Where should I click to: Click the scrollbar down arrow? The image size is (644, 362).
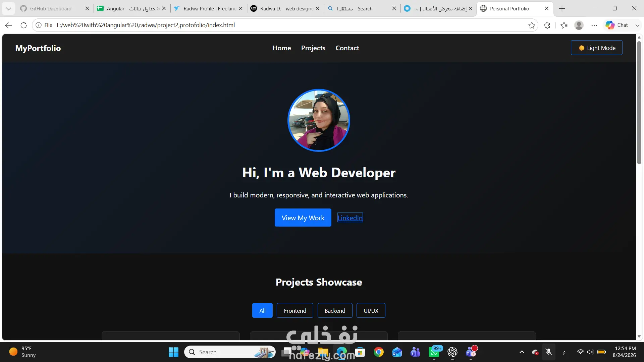point(639,336)
